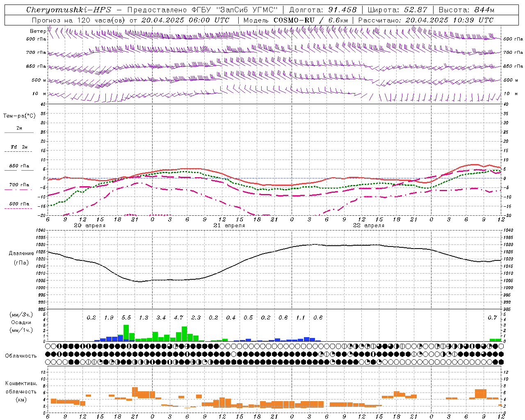Select the Td 2м legend entry

[x=19, y=147]
